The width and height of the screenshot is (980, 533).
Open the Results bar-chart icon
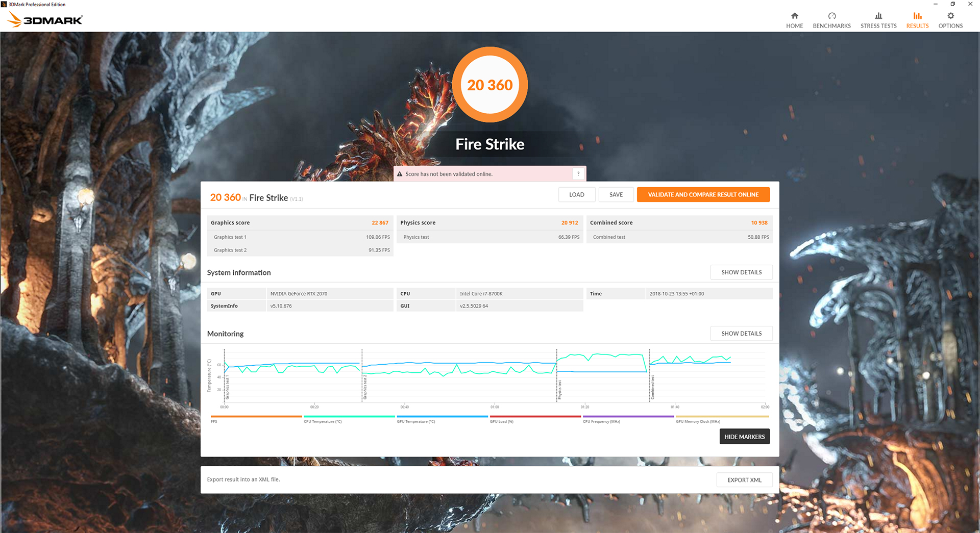tap(917, 16)
